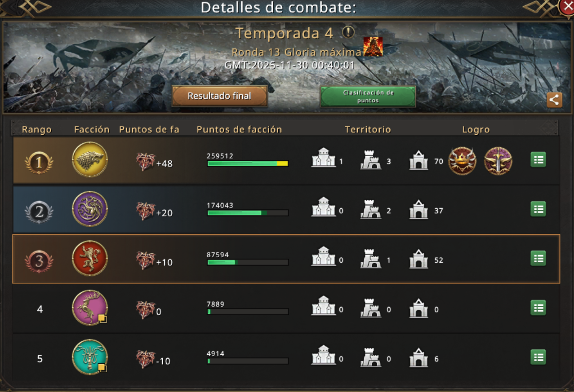This screenshot has height=392, width=574.
Task: Click the Baratheon stag faction emblem
Action: coord(90,308)
